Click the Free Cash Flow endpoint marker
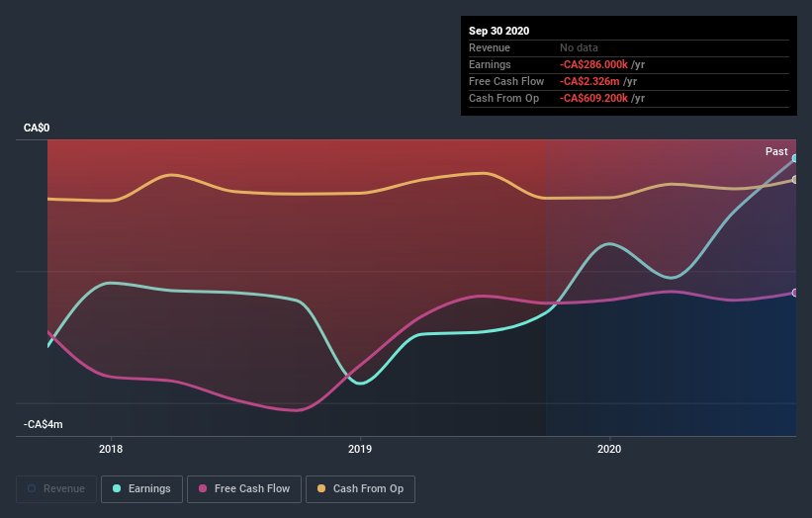The height and width of the screenshot is (518, 812). (795, 293)
